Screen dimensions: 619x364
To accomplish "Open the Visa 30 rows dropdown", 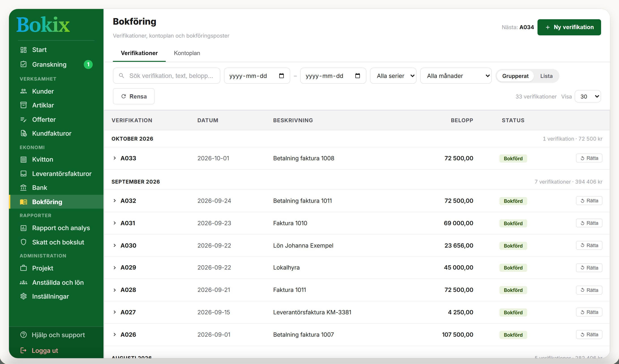I will point(588,96).
